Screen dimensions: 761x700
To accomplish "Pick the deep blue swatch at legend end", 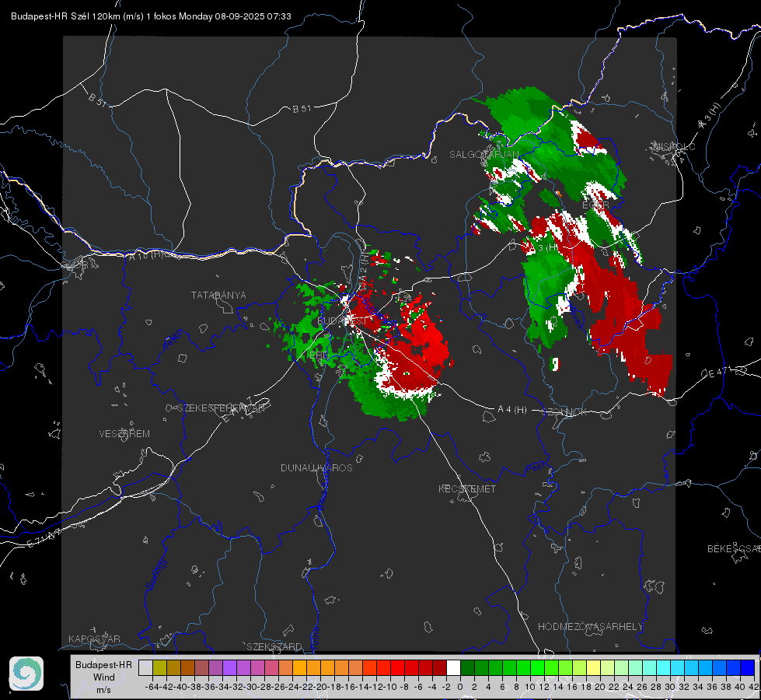I will (x=748, y=667).
